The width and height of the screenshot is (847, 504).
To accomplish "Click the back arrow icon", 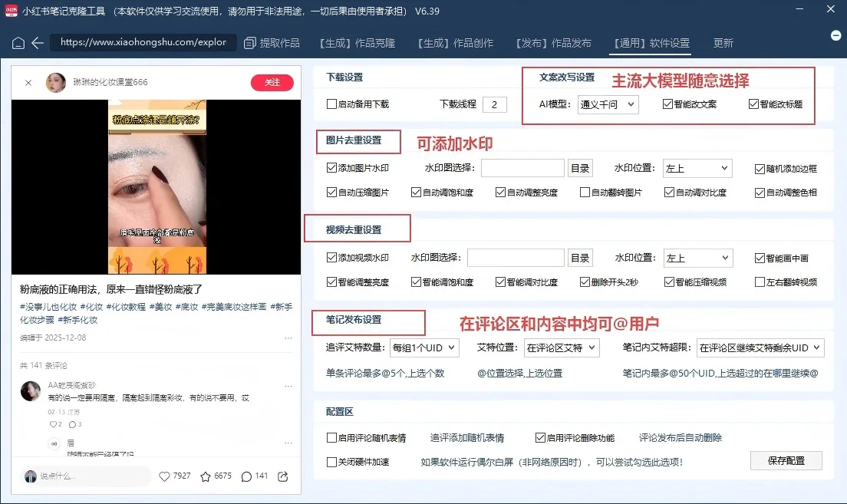I will [38, 43].
